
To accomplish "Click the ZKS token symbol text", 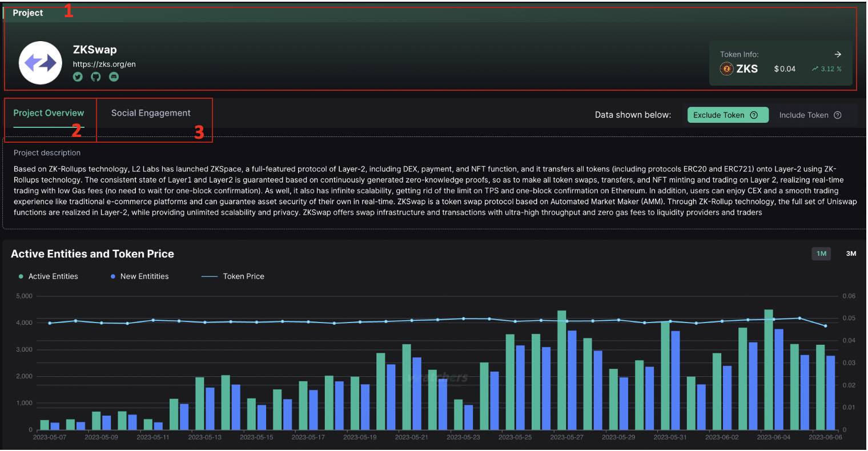I will (x=747, y=69).
